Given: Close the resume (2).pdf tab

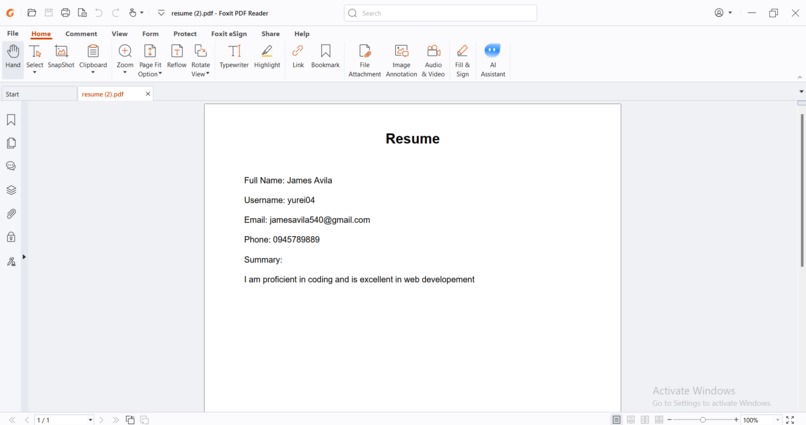Looking at the screenshot, I should tap(148, 94).
